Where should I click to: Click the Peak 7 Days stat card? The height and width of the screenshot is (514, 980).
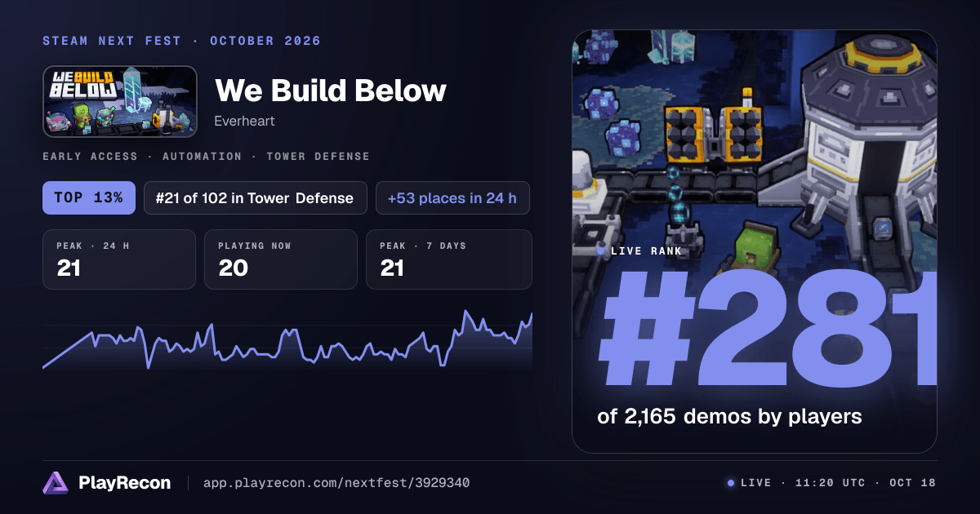(449, 259)
